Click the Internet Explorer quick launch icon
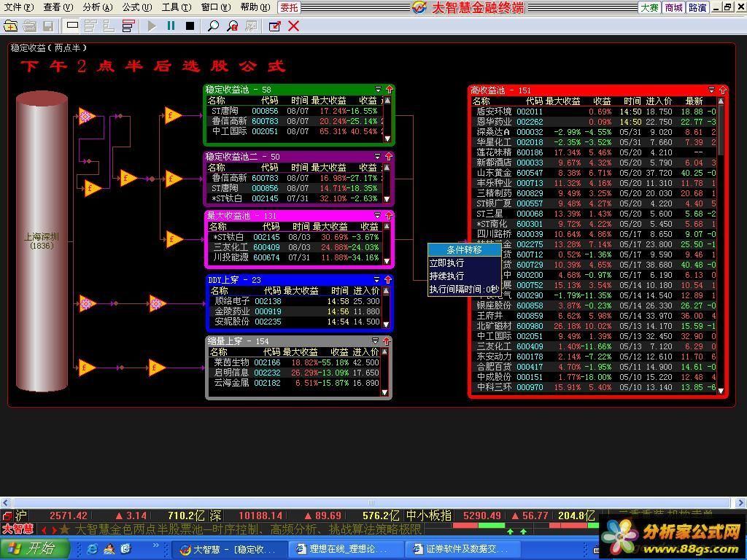Screen dimensions: 747x560 [x=93, y=549]
